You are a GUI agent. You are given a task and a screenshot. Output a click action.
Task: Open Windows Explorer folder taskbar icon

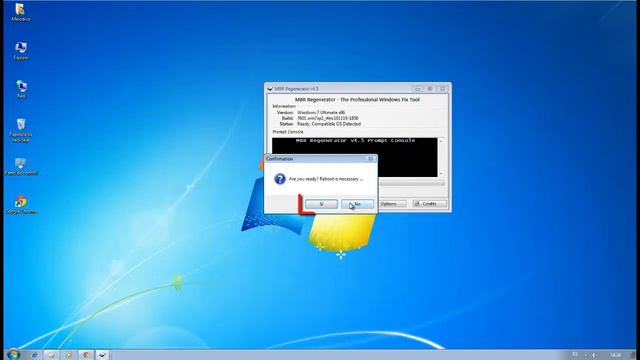(x=51, y=355)
